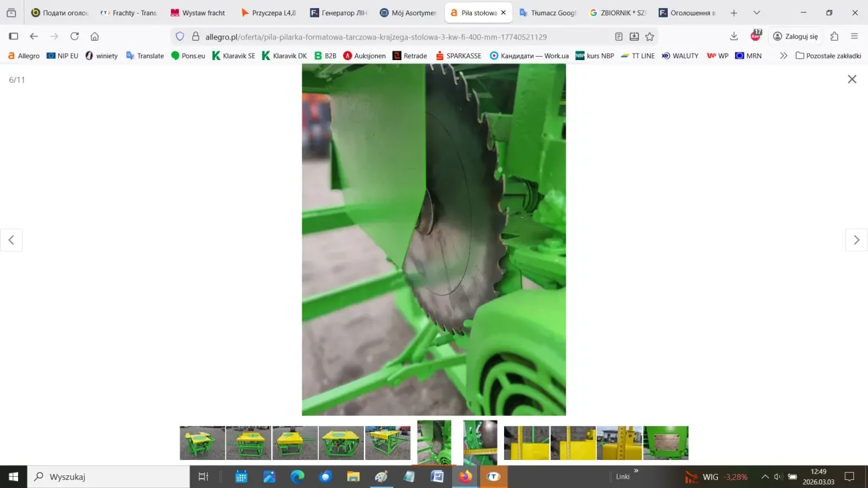Screen dimensions: 868x488
Task: Open the Klaravik SE bookmark
Action: [234, 56]
